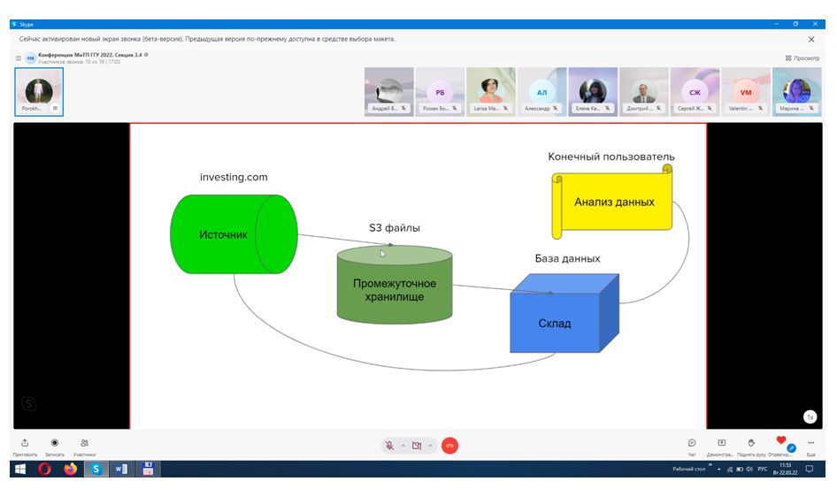
Task: Send a heart reaction
Action: point(780,440)
